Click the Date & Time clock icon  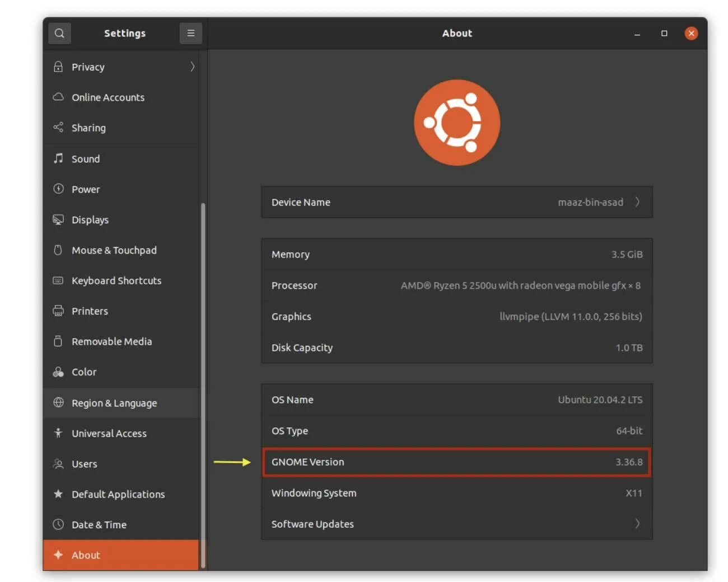[x=58, y=524]
